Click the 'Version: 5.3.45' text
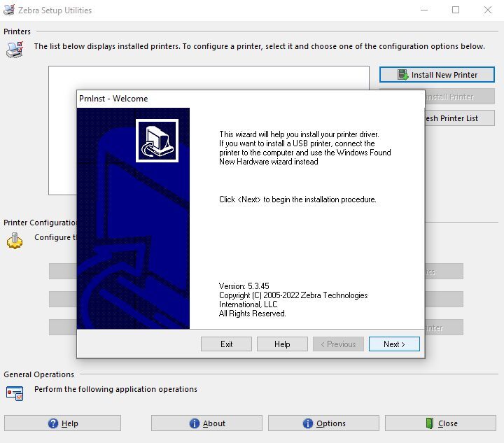The image size is (504, 443). [x=244, y=286]
